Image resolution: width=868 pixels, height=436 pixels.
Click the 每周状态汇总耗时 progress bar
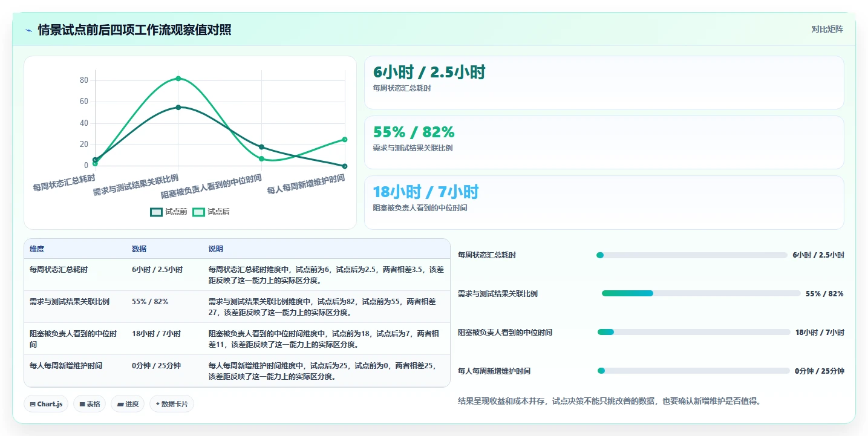692,255
